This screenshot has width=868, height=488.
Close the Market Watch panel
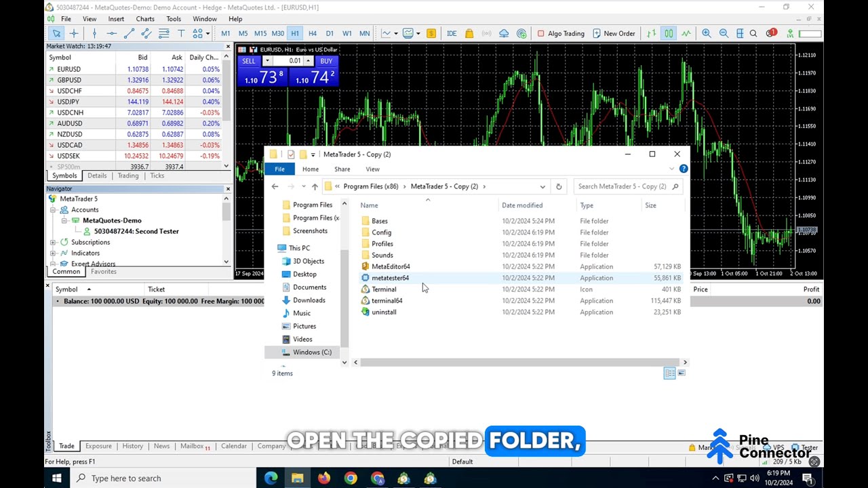[228, 46]
